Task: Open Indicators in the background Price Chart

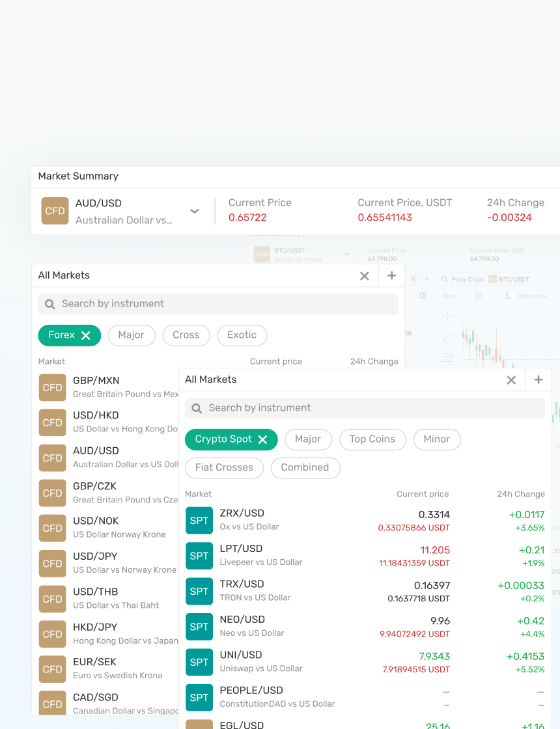Action: point(525,296)
